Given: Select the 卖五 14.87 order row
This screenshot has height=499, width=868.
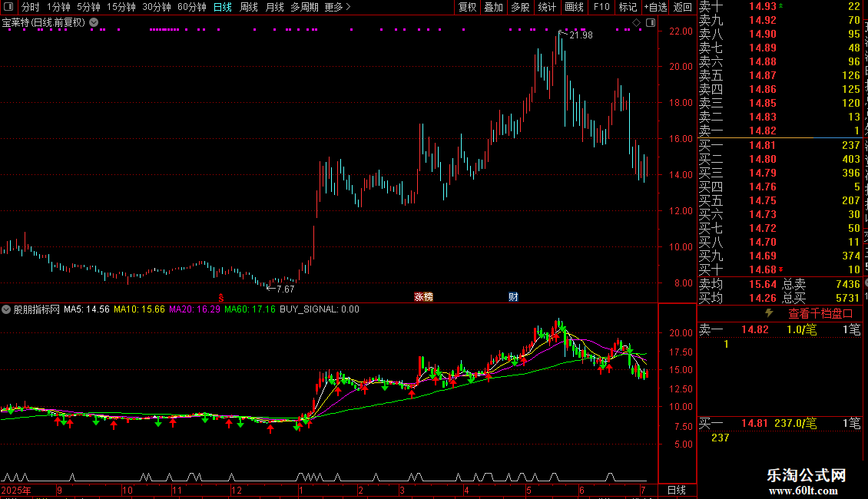Looking at the screenshot, I should click(780, 75).
